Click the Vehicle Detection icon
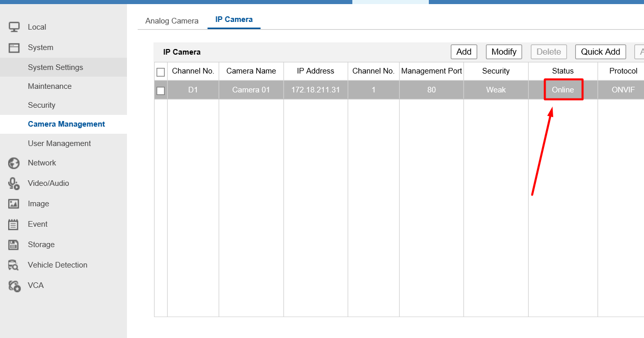644x338 pixels. pos(14,265)
